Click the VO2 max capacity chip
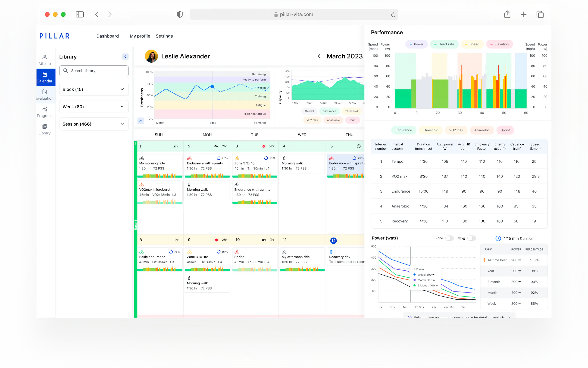Screen dimensions: 588x368 (x=312, y=120)
